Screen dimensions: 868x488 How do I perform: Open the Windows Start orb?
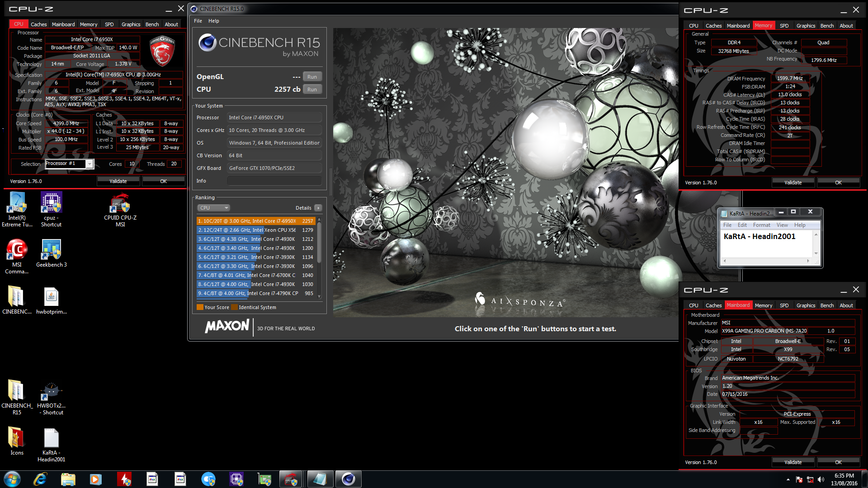[12, 479]
